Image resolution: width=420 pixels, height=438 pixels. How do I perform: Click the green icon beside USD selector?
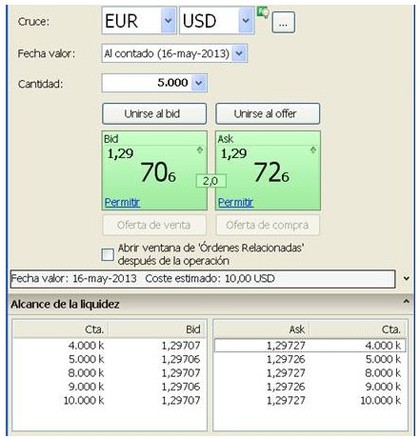tap(263, 12)
